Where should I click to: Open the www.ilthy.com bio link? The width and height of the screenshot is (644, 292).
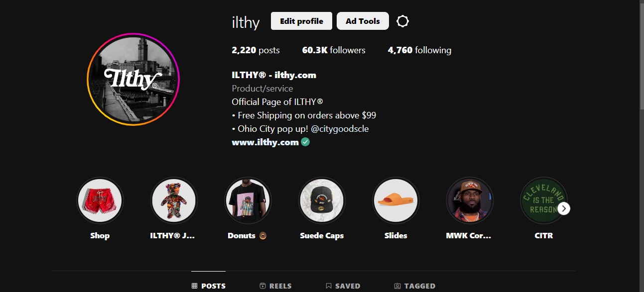[x=265, y=142]
